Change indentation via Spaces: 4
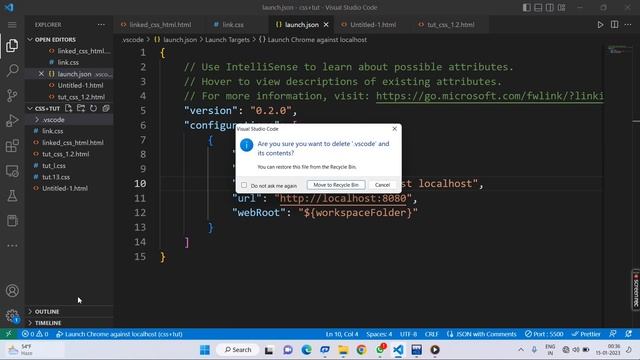Viewport: 640px width, 360px height. [379, 334]
